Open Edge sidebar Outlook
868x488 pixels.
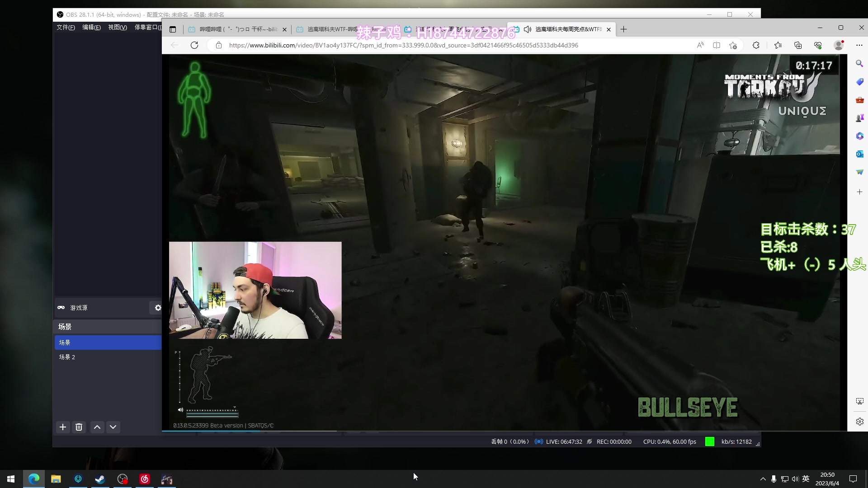[x=859, y=154]
